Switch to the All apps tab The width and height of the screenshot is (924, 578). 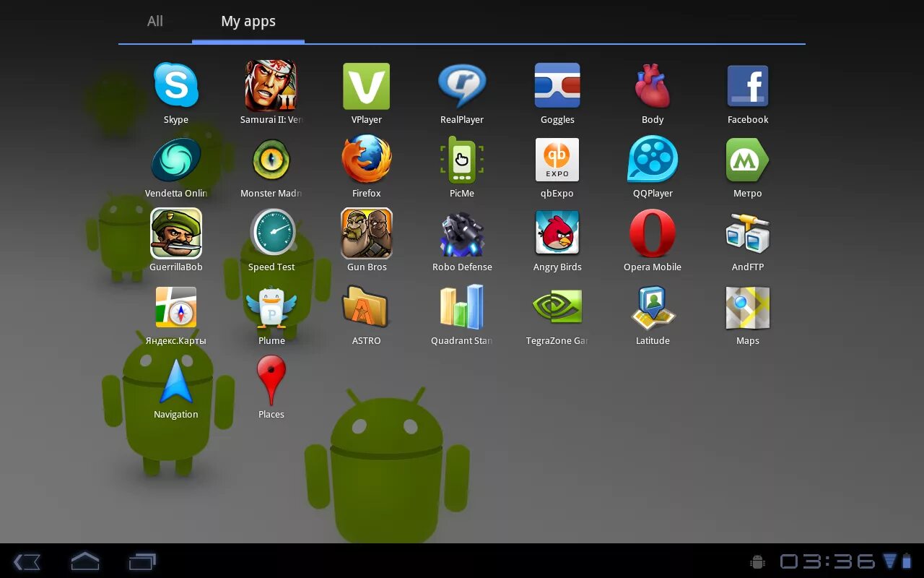tap(155, 21)
